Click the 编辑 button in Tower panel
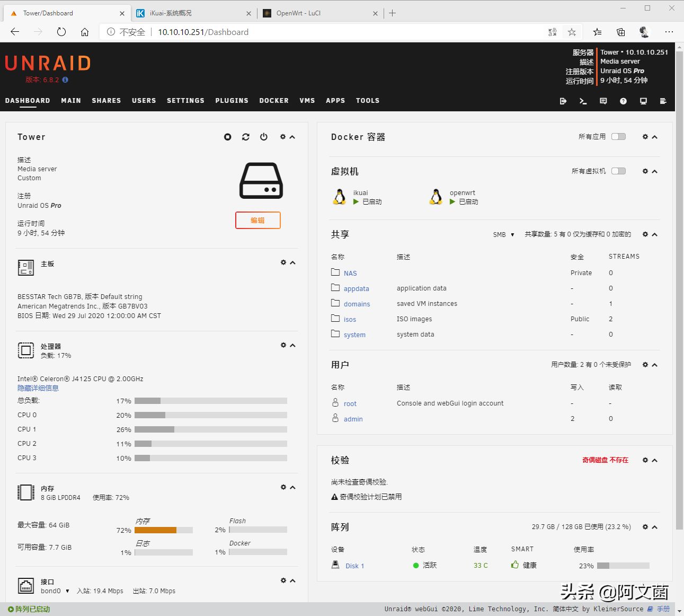 pos(258,220)
